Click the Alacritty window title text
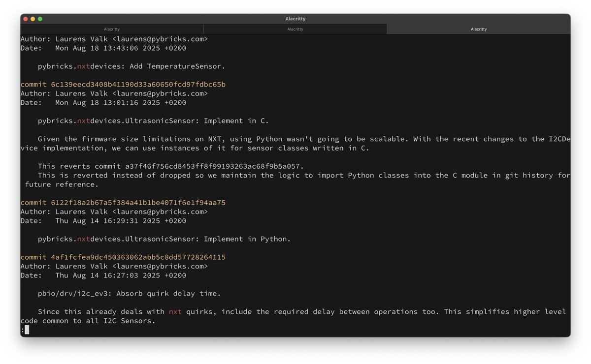Viewport: 591px width, 364px height. tap(295, 19)
